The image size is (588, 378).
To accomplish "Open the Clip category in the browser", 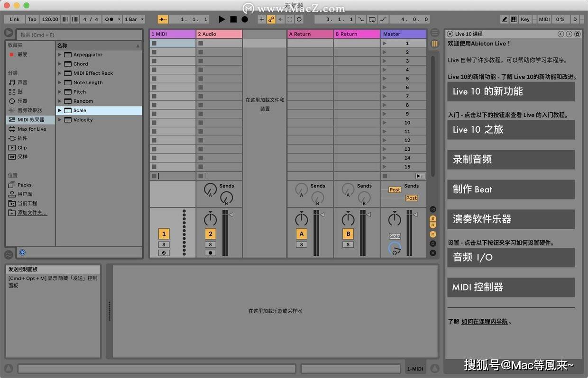I will [22, 147].
